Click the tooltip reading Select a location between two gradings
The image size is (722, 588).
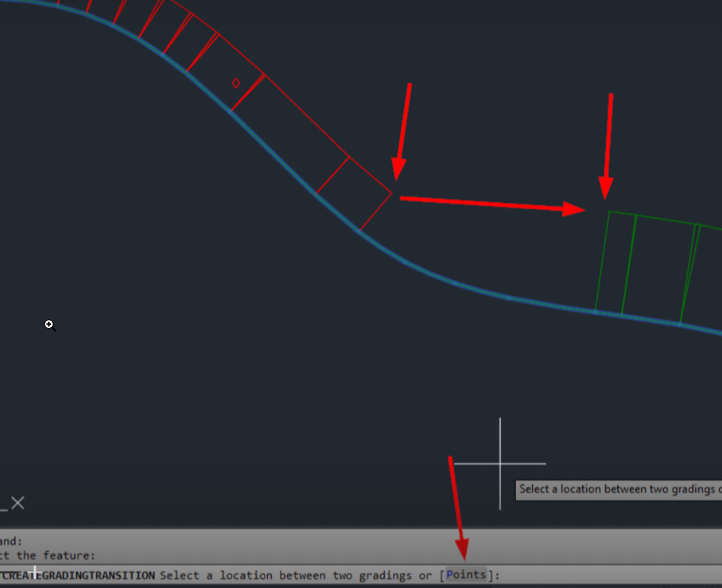[x=618, y=489]
